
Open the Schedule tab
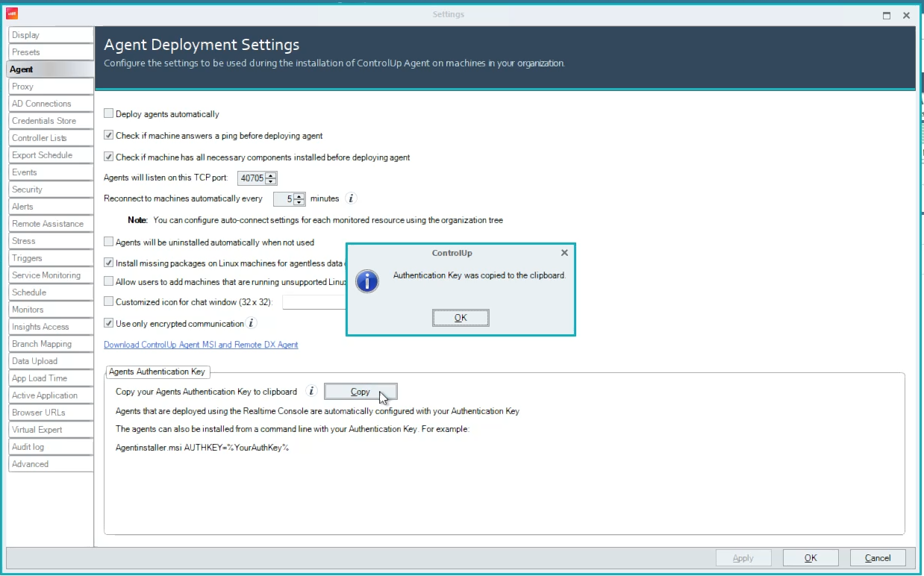point(50,292)
